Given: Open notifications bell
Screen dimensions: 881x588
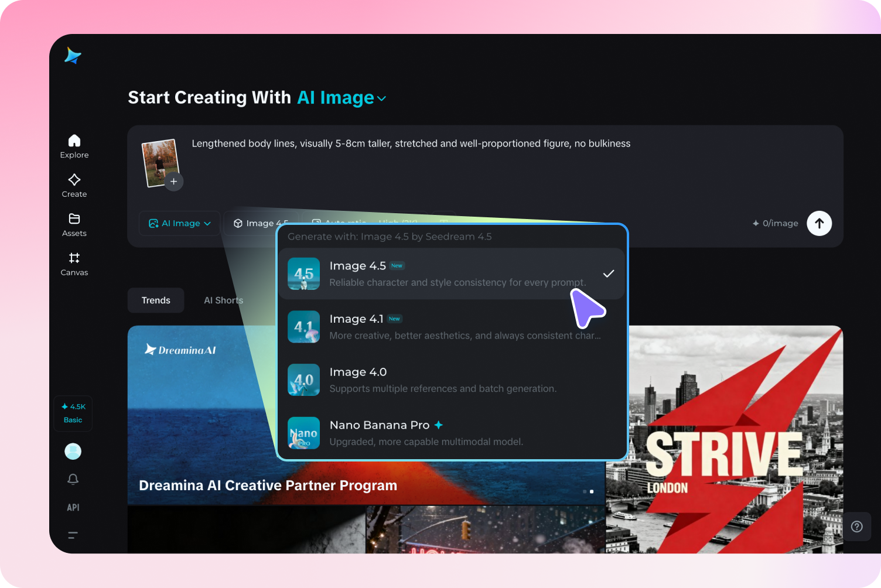Looking at the screenshot, I should tap(73, 479).
